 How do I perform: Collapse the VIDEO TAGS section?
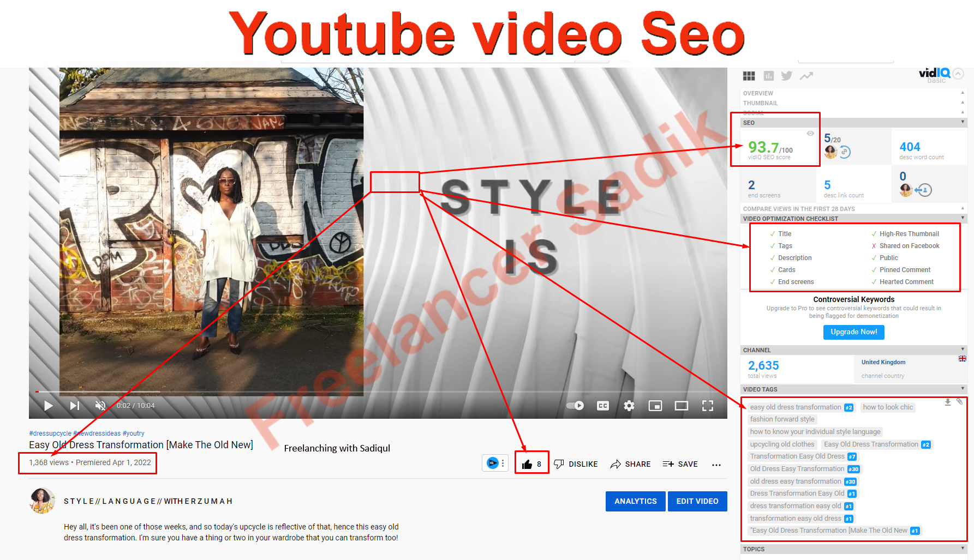[x=854, y=389]
